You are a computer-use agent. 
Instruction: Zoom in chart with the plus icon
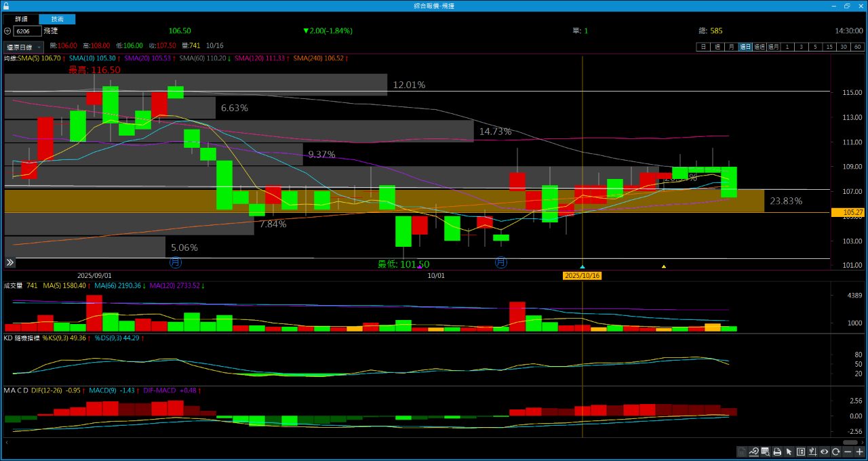859,452
